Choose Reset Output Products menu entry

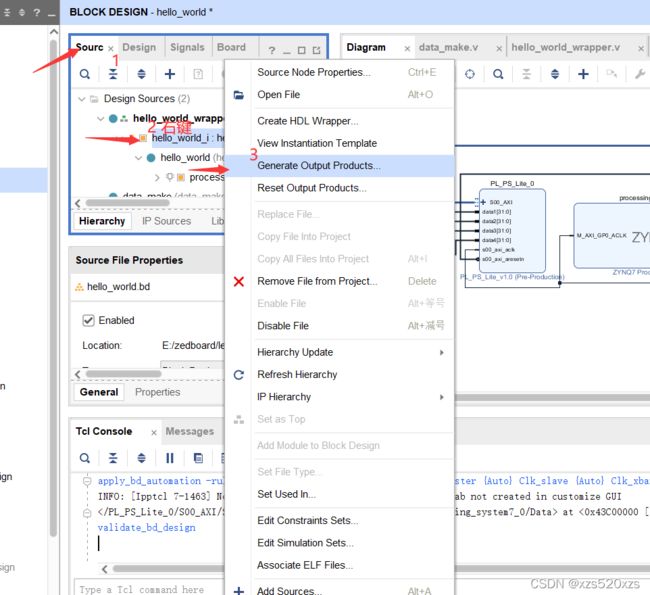(x=340, y=188)
